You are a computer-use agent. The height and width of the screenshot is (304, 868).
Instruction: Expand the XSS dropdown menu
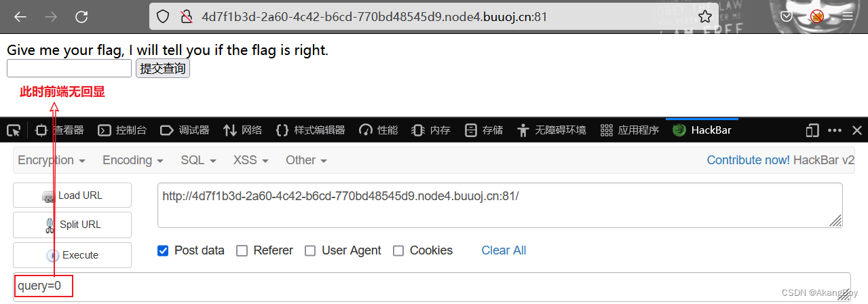tap(250, 160)
